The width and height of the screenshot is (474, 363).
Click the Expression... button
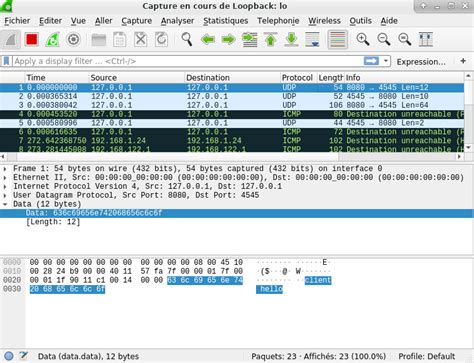coord(421,61)
